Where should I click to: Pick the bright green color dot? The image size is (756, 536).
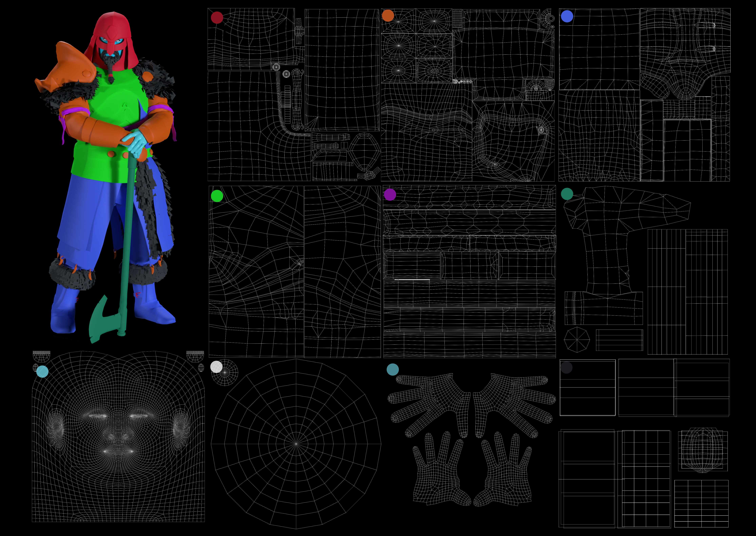click(x=217, y=196)
